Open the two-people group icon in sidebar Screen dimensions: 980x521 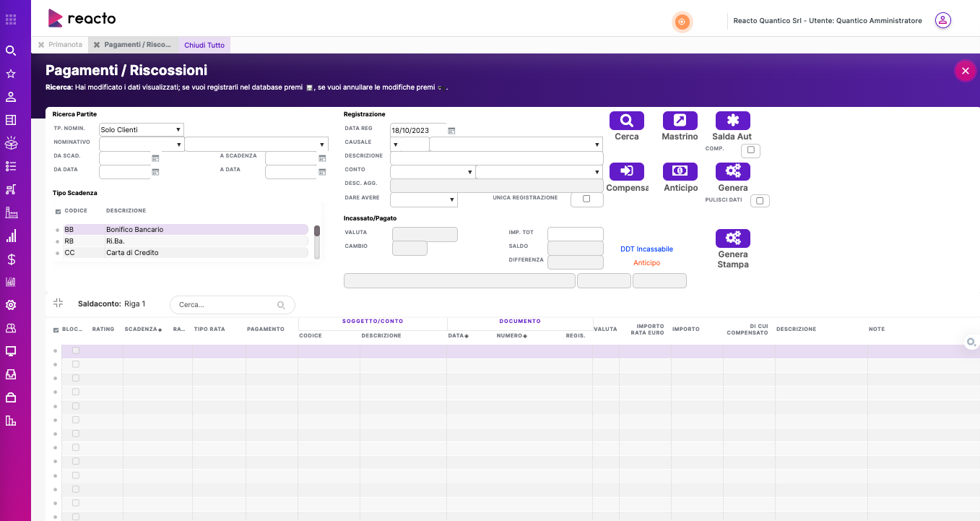point(11,328)
